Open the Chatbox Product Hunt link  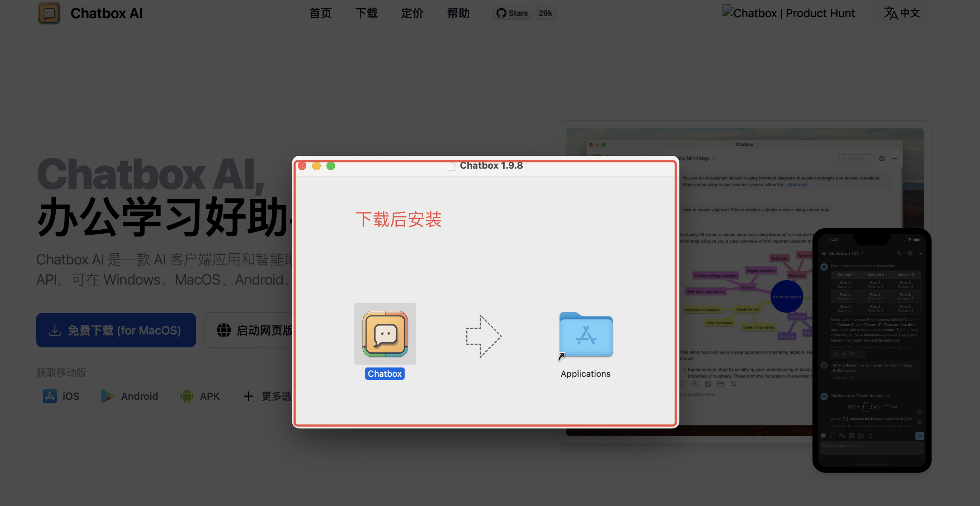[x=788, y=13]
